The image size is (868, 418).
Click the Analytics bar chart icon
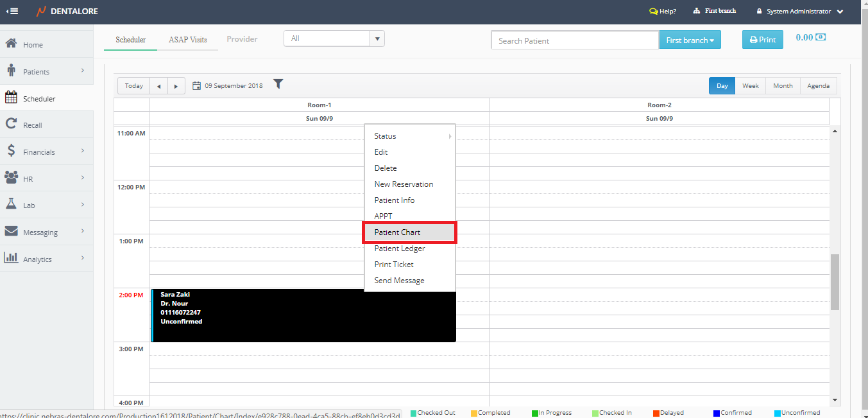11,258
